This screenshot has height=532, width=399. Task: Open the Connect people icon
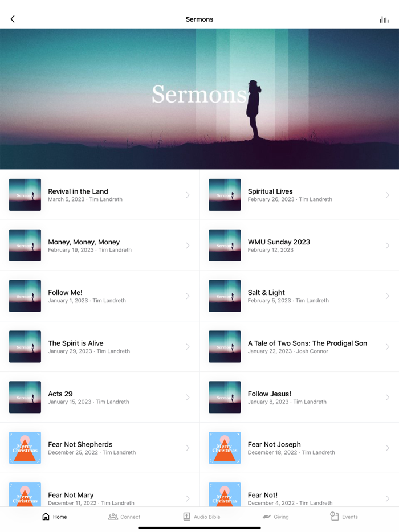pyautogui.click(x=113, y=517)
